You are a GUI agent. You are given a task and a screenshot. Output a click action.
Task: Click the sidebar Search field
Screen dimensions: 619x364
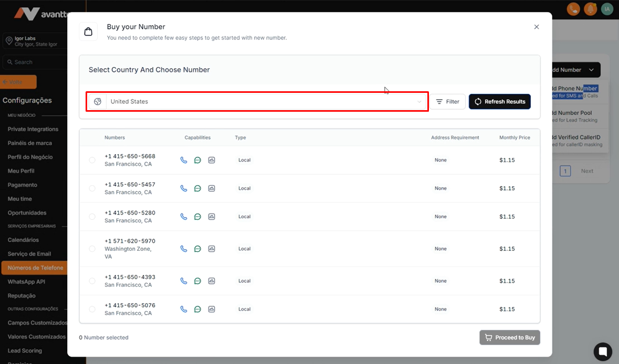click(34, 62)
